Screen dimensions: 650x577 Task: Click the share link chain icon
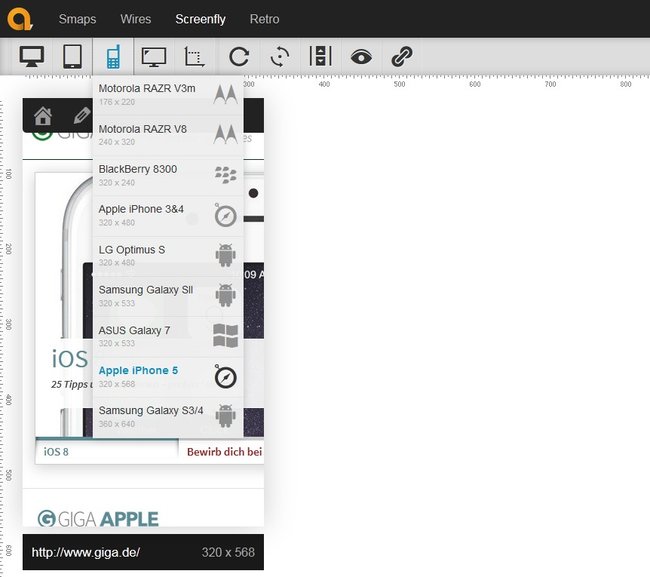point(402,57)
